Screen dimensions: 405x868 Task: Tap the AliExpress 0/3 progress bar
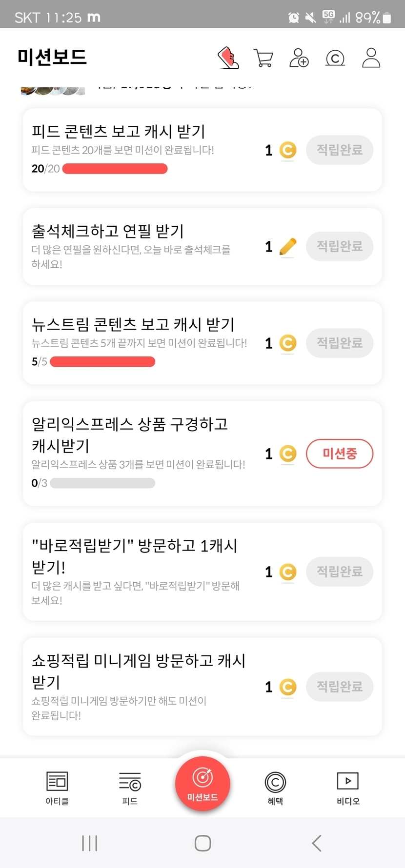pyautogui.click(x=102, y=483)
